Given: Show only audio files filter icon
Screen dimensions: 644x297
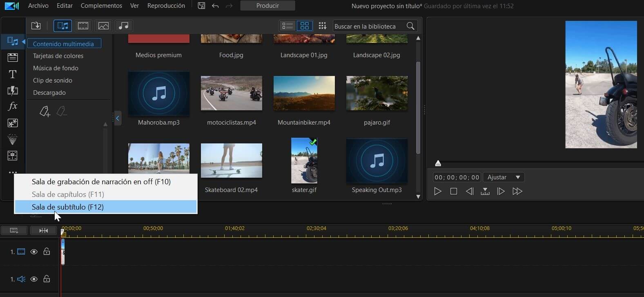Looking at the screenshot, I should [x=124, y=26].
